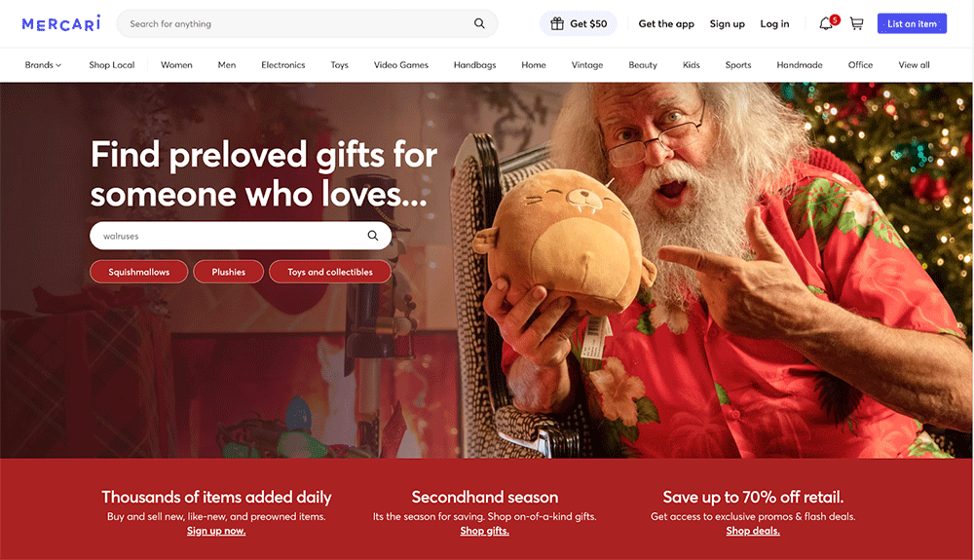The height and width of the screenshot is (560, 974).
Task: Follow the Shop gifts link
Action: [x=484, y=531]
